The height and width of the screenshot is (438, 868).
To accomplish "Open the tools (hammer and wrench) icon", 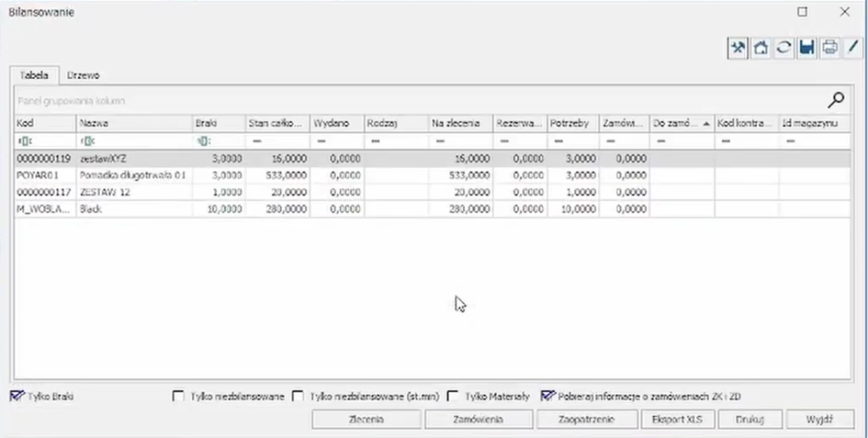I will (738, 48).
